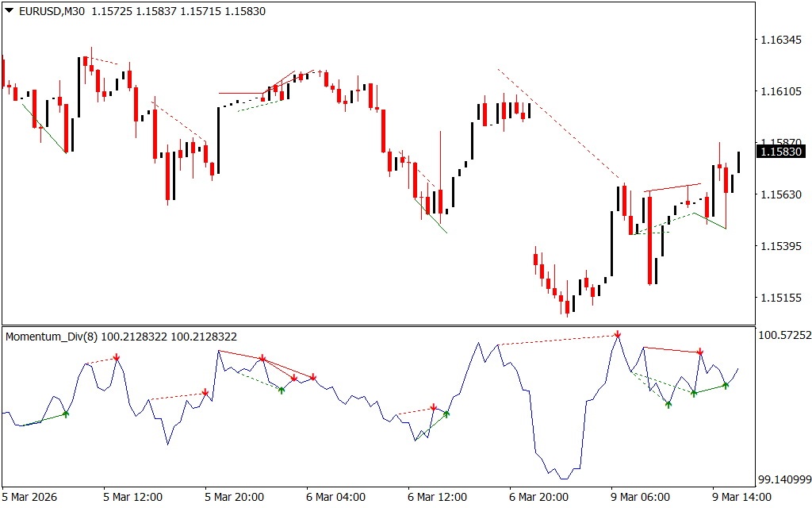The height and width of the screenshot is (508, 812).
Task: Click the 9 Mar 14:00 time label
Action: tap(741, 498)
